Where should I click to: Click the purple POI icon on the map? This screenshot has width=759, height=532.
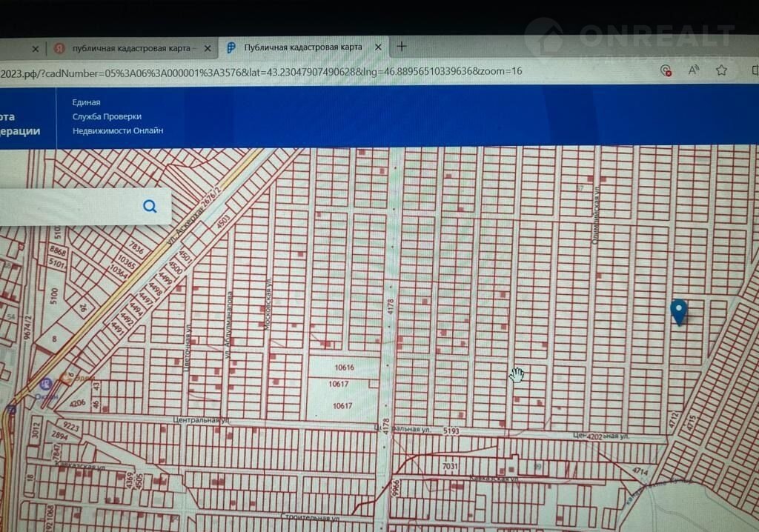(x=45, y=384)
